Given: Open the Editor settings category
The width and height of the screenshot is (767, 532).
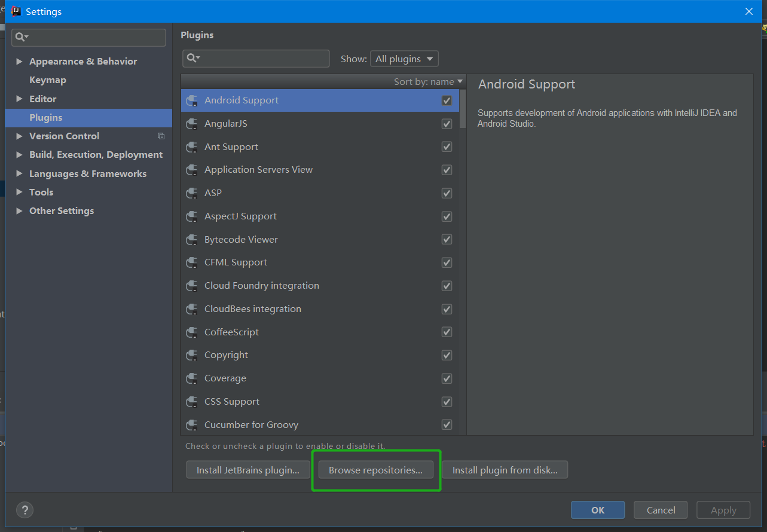Looking at the screenshot, I should click(43, 99).
